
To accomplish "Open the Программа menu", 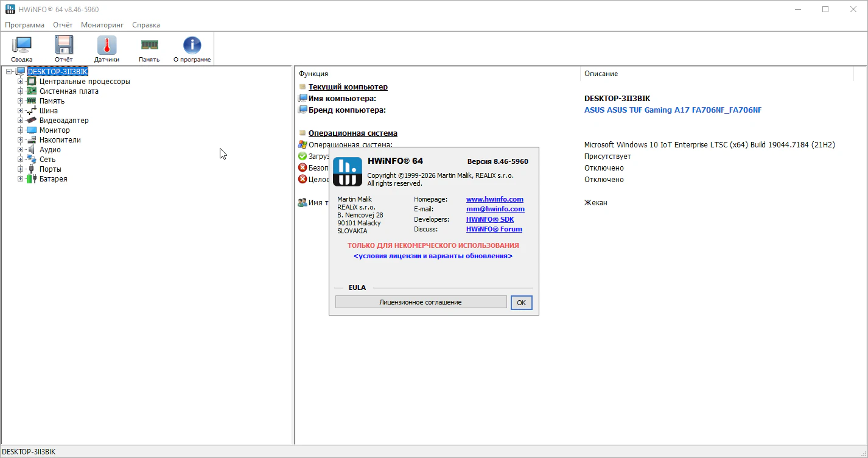I will click(24, 25).
